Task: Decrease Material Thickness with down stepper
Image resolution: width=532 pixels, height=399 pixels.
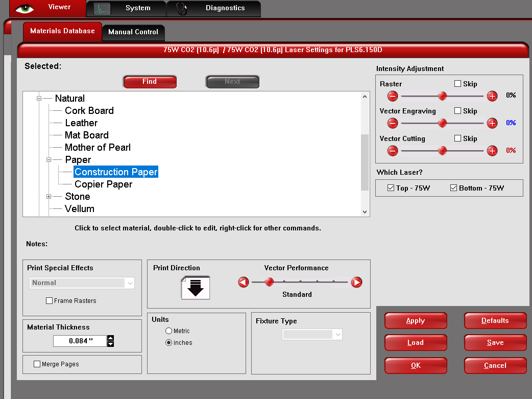Action: pyautogui.click(x=111, y=344)
